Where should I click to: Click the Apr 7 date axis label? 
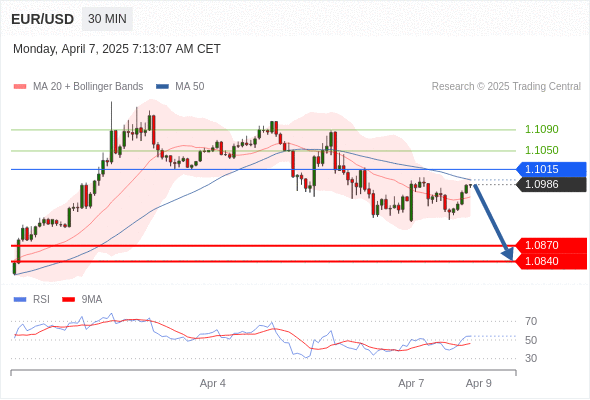pos(411,383)
